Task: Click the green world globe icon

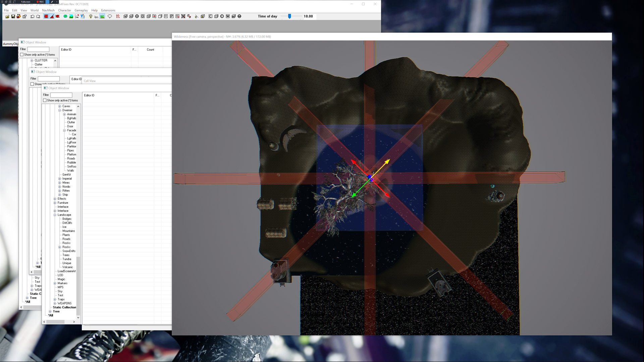Action: (x=65, y=16)
